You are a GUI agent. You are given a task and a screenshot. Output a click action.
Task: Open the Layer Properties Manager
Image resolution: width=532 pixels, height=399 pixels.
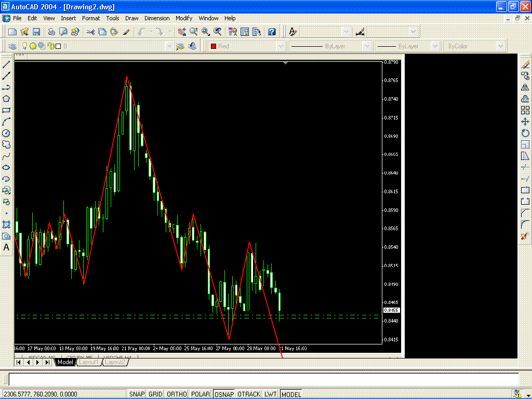pos(12,46)
